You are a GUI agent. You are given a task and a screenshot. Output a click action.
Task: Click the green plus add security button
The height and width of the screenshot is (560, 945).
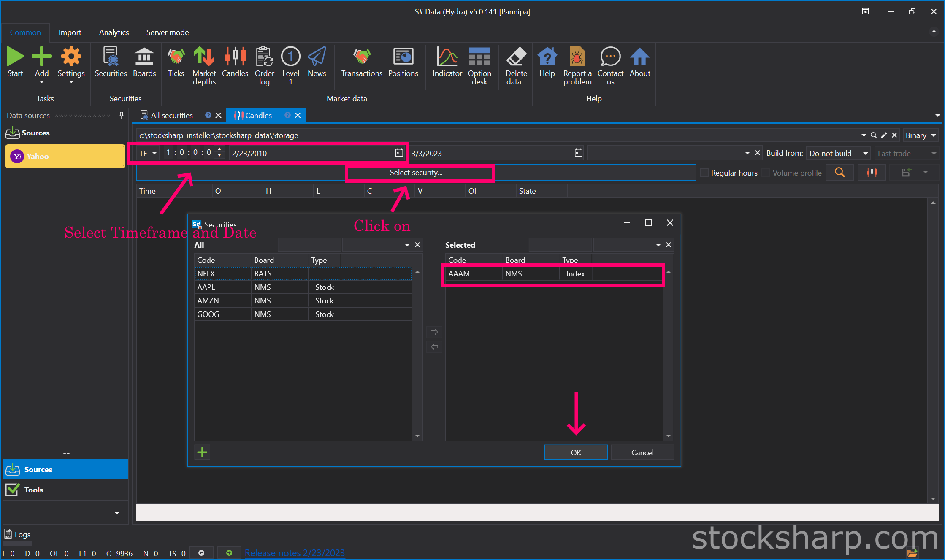pos(203,452)
